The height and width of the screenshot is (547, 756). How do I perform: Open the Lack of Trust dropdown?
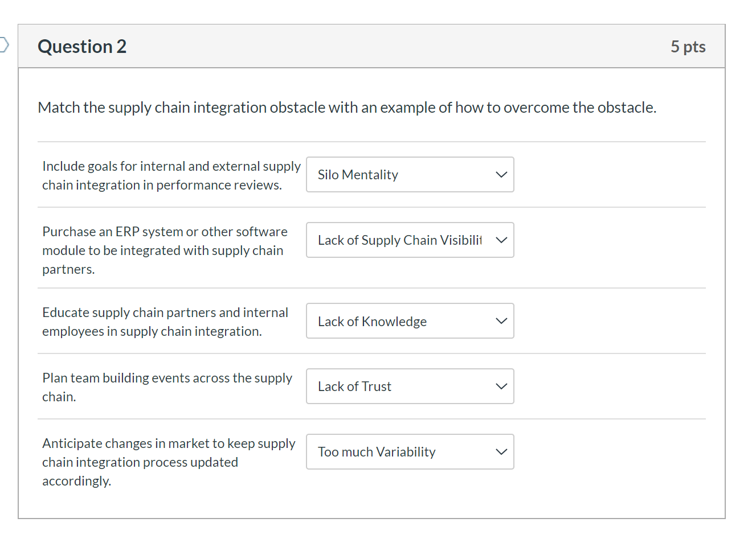coord(410,386)
